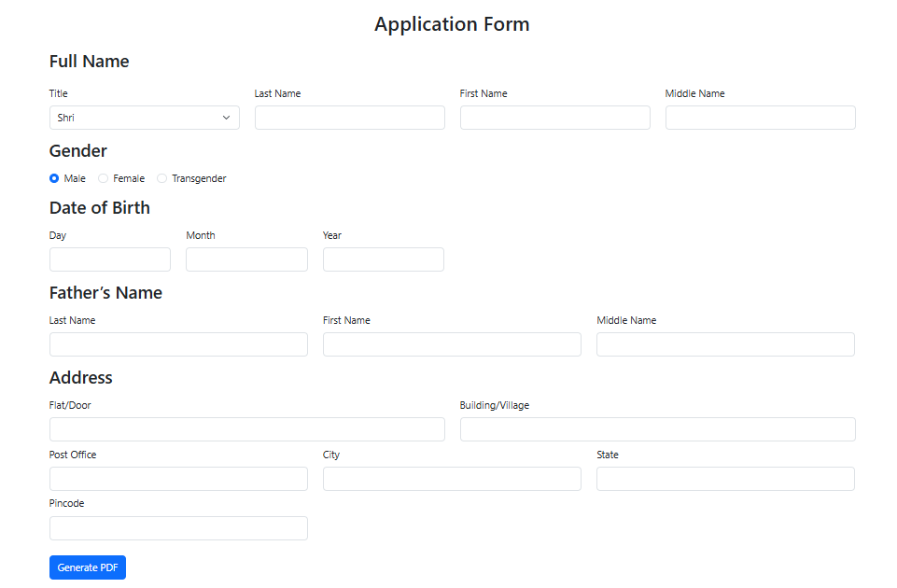The width and height of the screenshot is (897, 588).
Task: Click Father's Last Name input field
Action: pyautogui.click(x=178, y=344)
